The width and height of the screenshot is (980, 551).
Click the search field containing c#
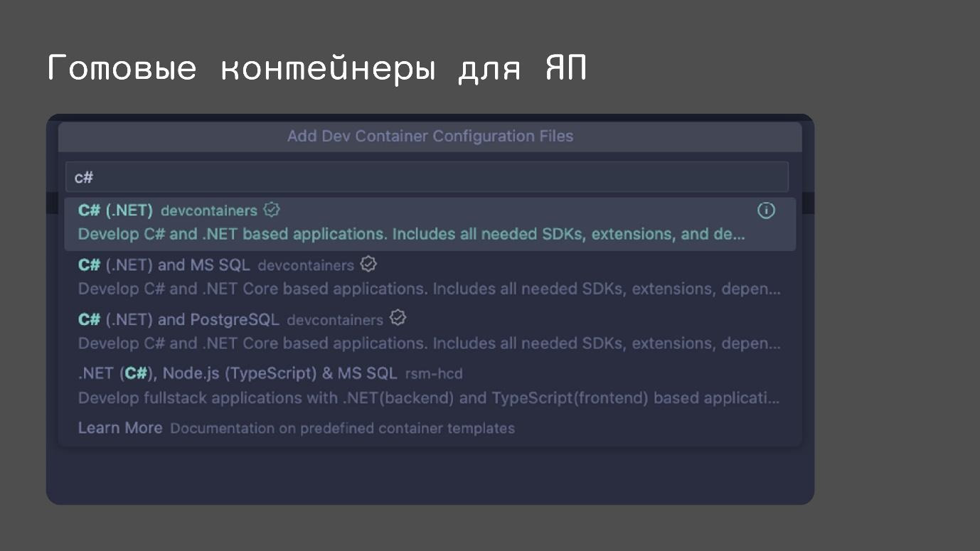click(x=427, y=176)
